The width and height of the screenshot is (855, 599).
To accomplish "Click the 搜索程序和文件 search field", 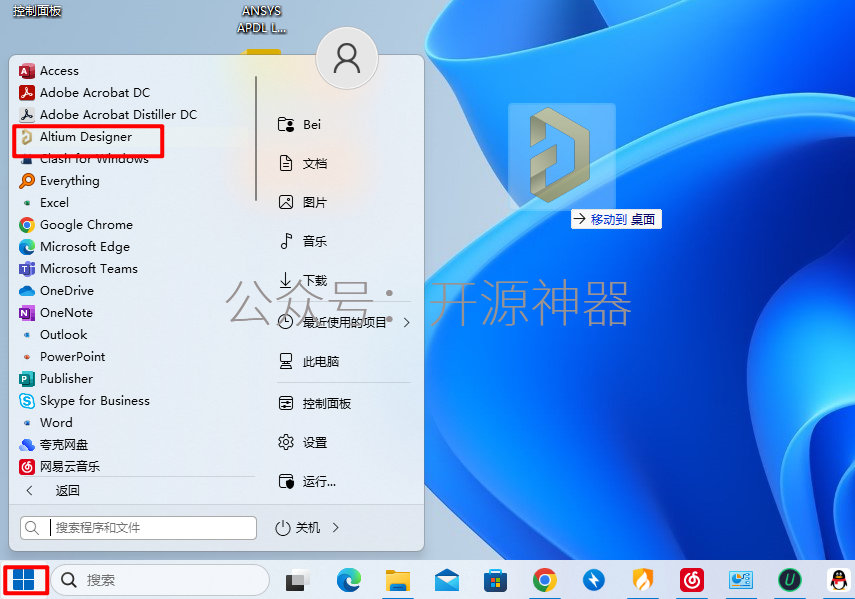I will 139,528.
